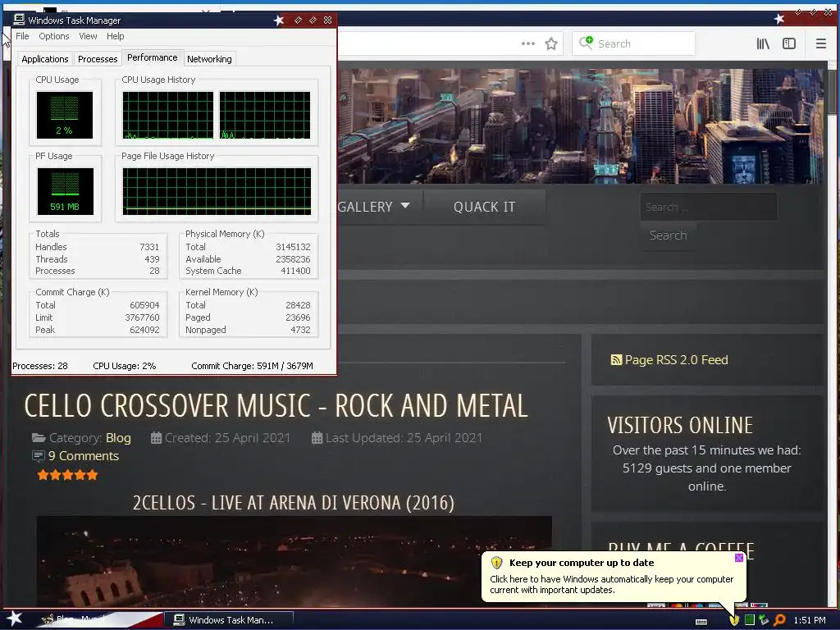
Task: Open the View menu in Task Manager
Action: point(88,36)
